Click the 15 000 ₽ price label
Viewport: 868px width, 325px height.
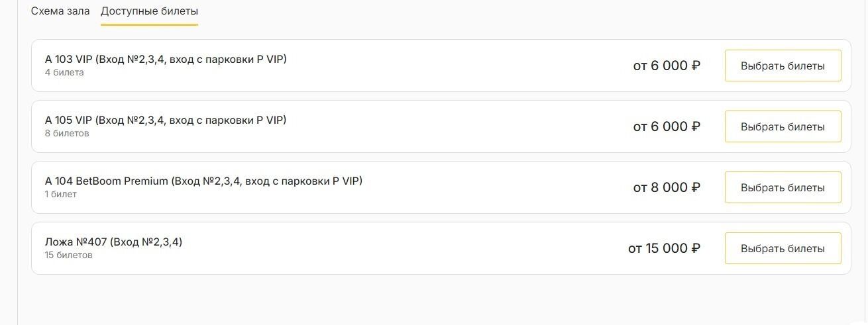[x=664, y=248]
